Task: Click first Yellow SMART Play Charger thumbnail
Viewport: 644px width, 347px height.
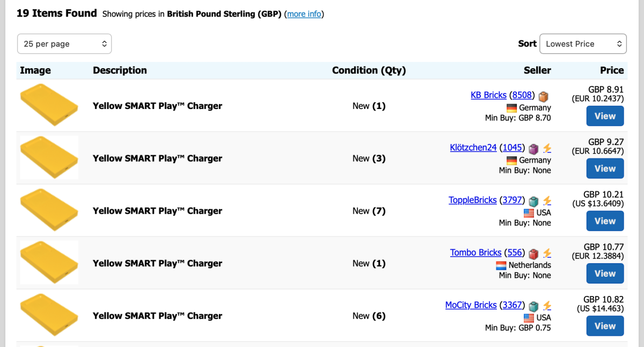Action: tap(49, 106)
